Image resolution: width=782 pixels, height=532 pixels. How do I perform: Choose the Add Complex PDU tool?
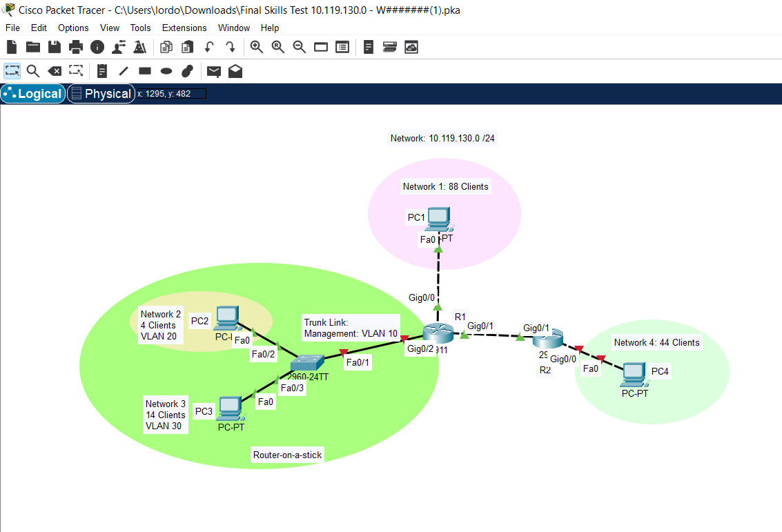[x=235, y=70]
